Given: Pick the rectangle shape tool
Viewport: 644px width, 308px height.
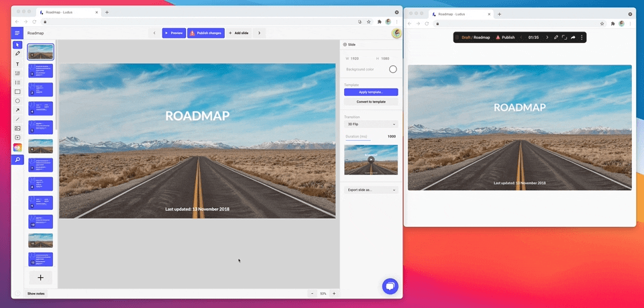Looking at the screenshot, I should pos(17,91).
